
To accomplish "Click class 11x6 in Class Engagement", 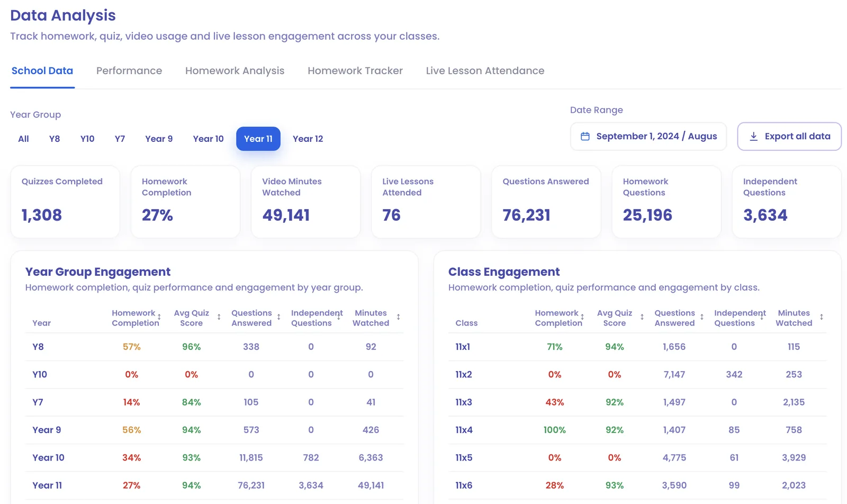I will [x=464, y=485].
